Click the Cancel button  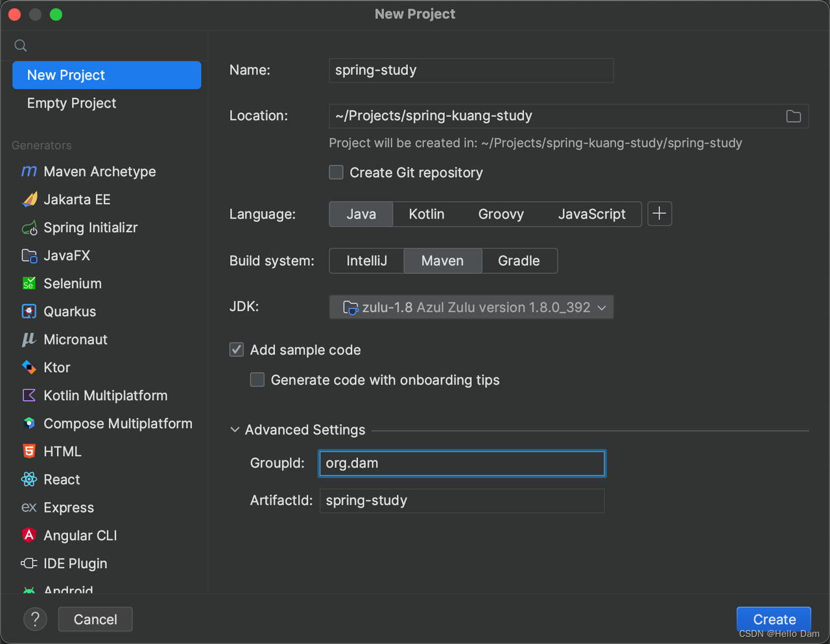click(95, 619)
